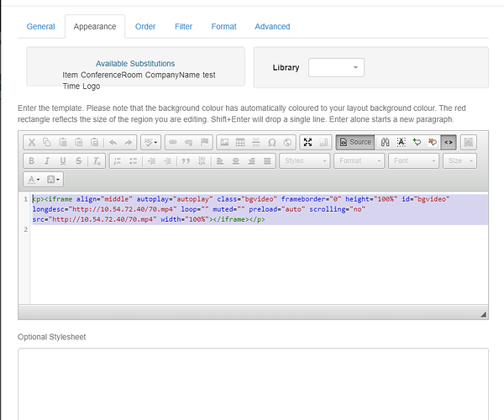Click the Create Div Container icon
The width and height of the screenshot is (504, 420).
tap(202, 161)
